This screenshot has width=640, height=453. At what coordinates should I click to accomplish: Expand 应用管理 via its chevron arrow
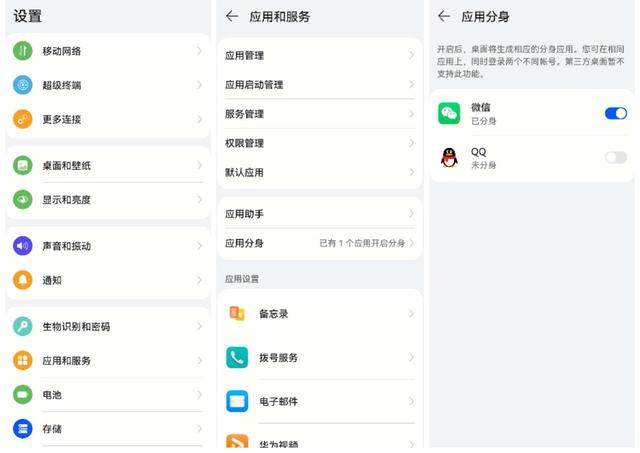pyautogui.click(x=411, y=56)
